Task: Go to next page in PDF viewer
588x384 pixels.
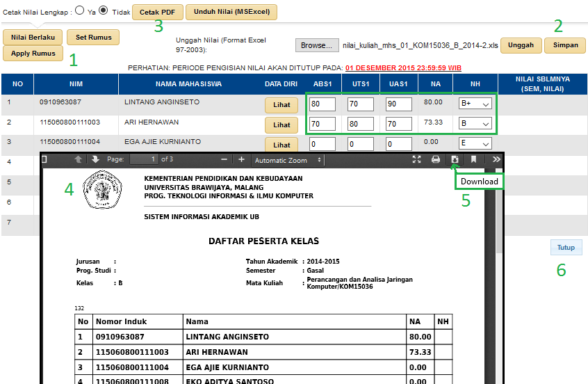Action: pyautogui.click(x=95, y=159)
